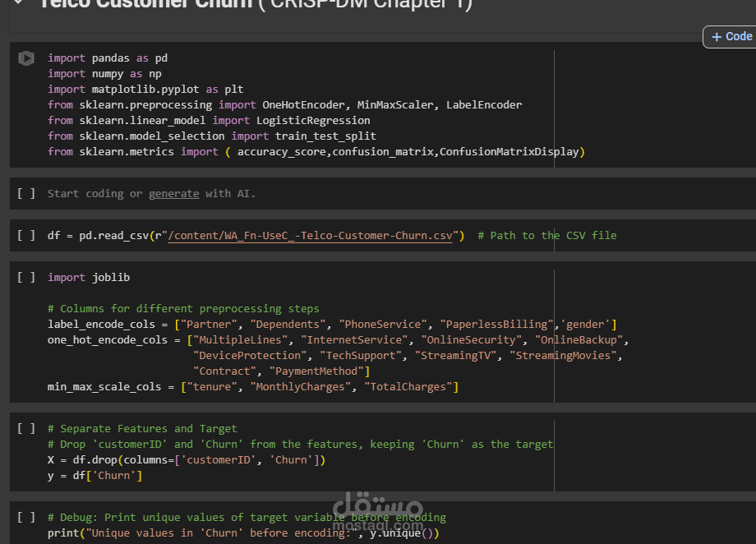This screenshot has height=544, width=756.
Task: Run the Debug print unique values cell
Action: tap(26, 518)
